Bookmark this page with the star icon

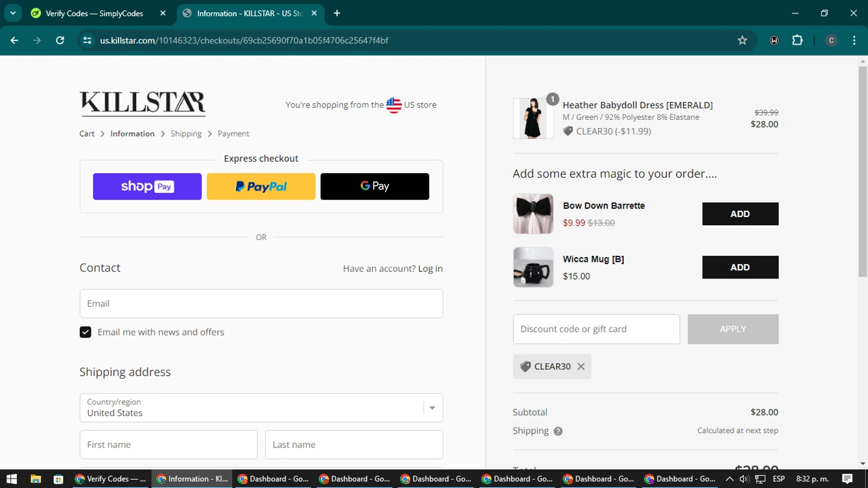(x=742, y=41)
